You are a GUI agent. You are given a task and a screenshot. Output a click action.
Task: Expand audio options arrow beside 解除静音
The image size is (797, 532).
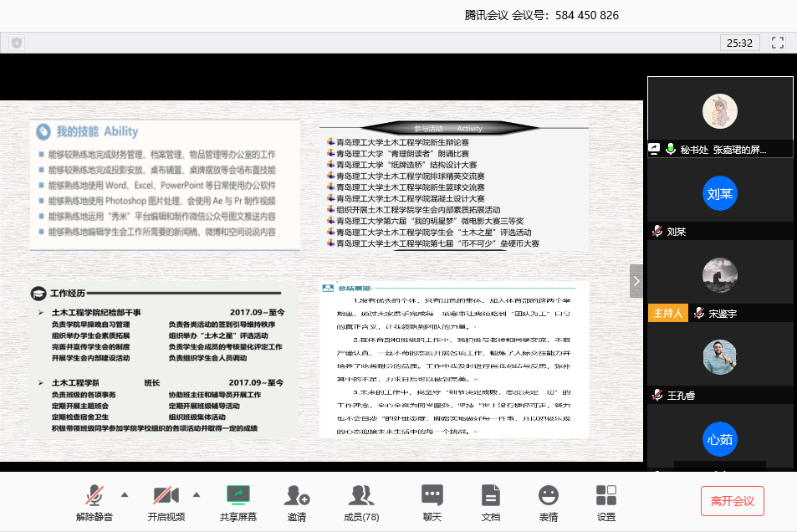125,494
